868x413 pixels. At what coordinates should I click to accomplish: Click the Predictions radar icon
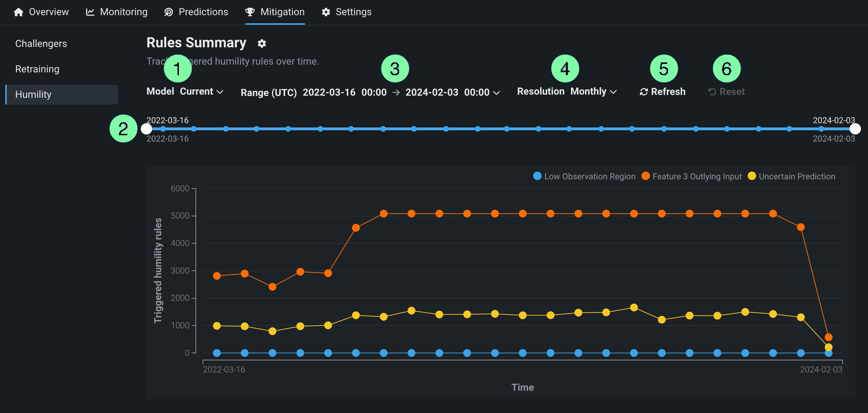click(x=169, y=12)
